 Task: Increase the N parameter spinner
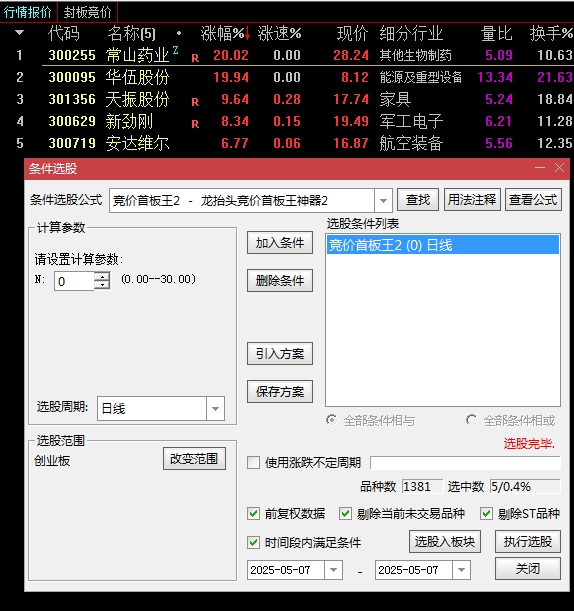point(102,277)
